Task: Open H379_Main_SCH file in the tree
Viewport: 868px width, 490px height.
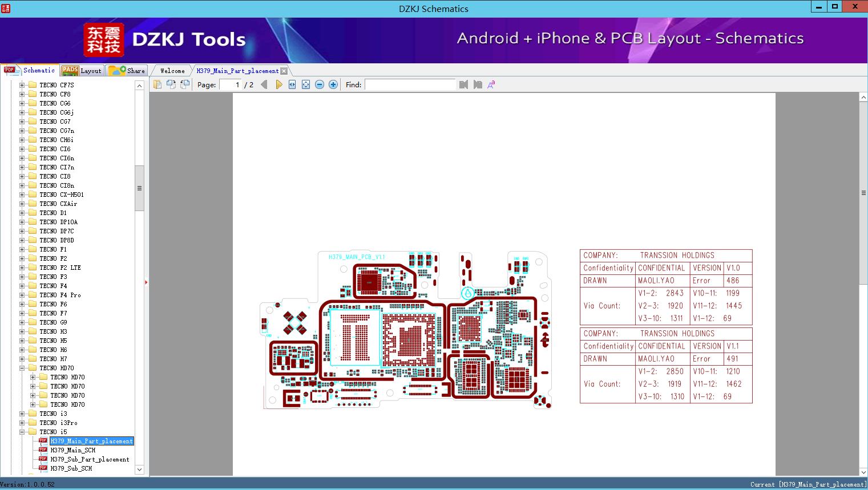Action: click(72, 450)
